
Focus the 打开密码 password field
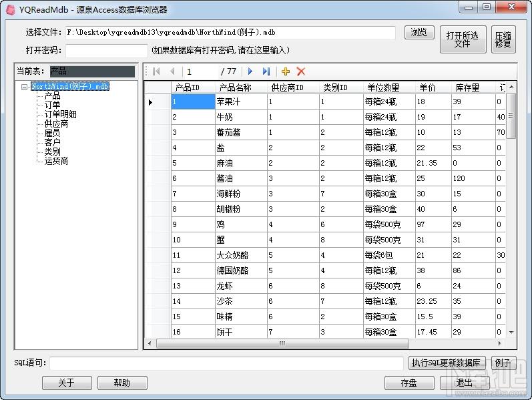coord(107,51)
